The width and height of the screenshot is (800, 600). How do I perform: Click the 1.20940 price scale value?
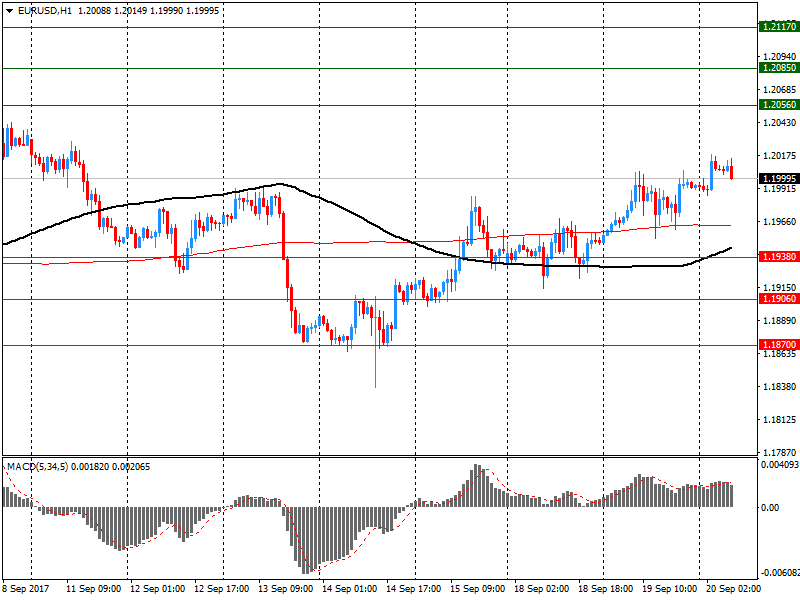tap(780, 57)
